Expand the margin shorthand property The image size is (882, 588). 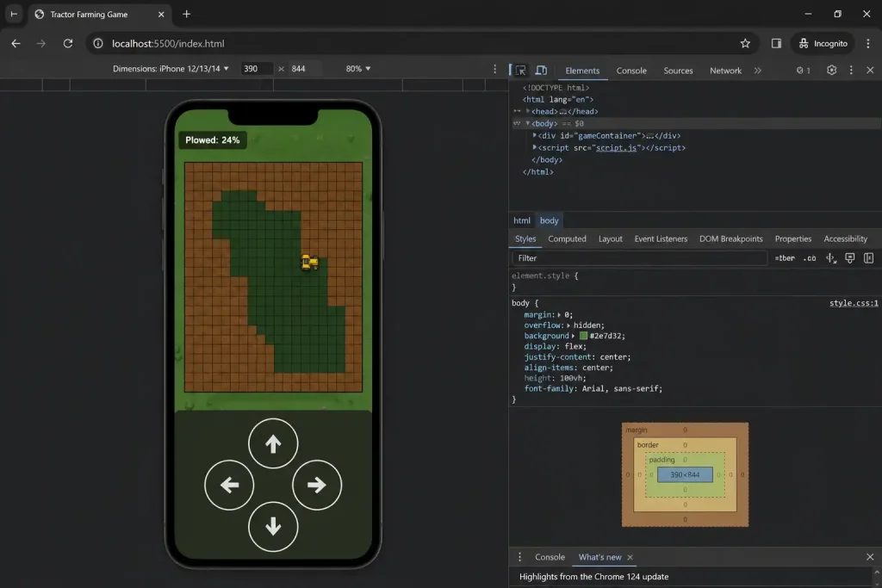click(x=559, y=315)
